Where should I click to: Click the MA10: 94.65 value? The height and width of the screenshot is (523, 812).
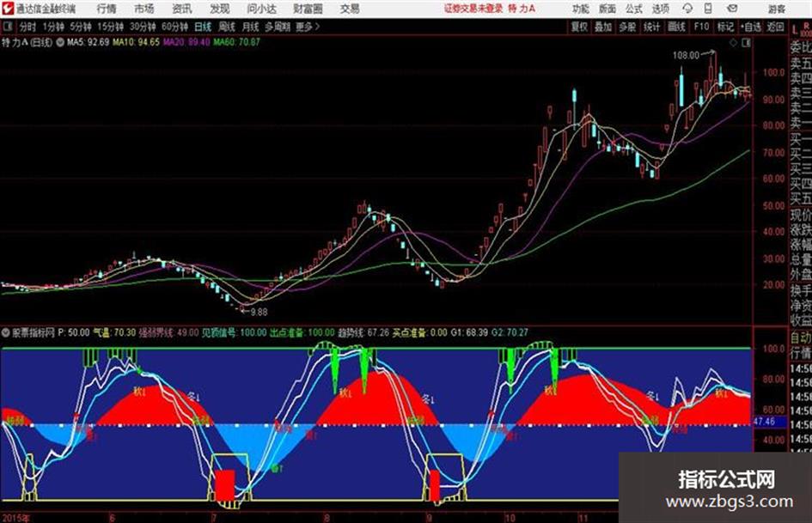click(137, 42)
